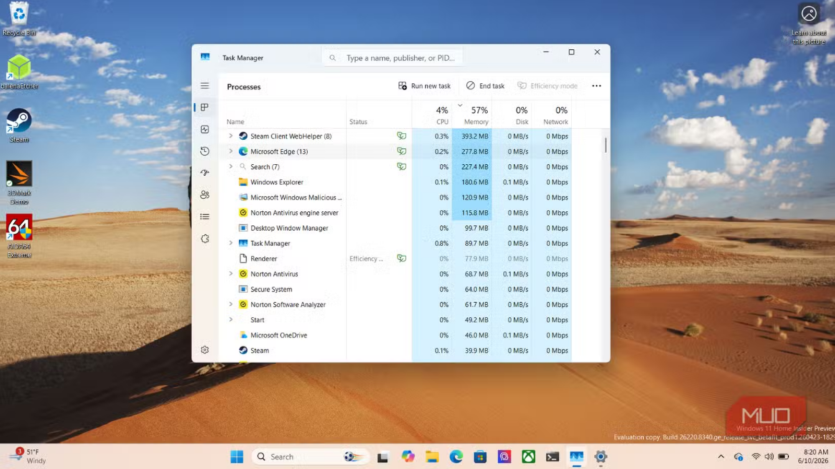Open the Services page in sidebar
Screen dimensions: 835x469
click(204, 238)
